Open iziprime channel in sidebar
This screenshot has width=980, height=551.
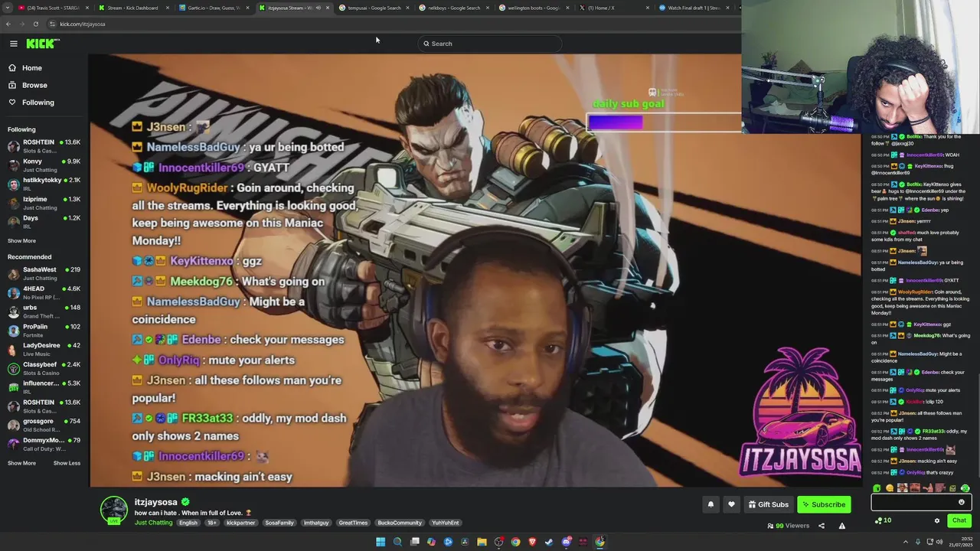pyautogui.click(x=44, y=203)
